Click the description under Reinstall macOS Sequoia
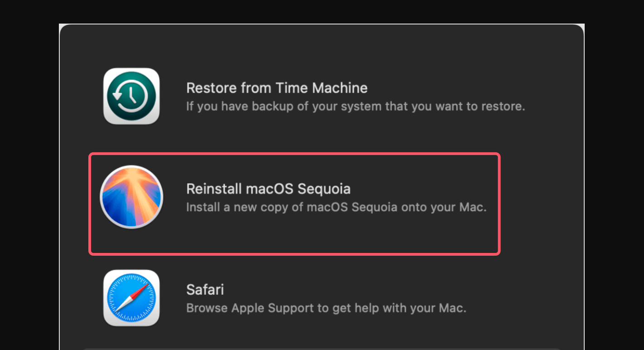The image size is (644, 350). (336, 207)
